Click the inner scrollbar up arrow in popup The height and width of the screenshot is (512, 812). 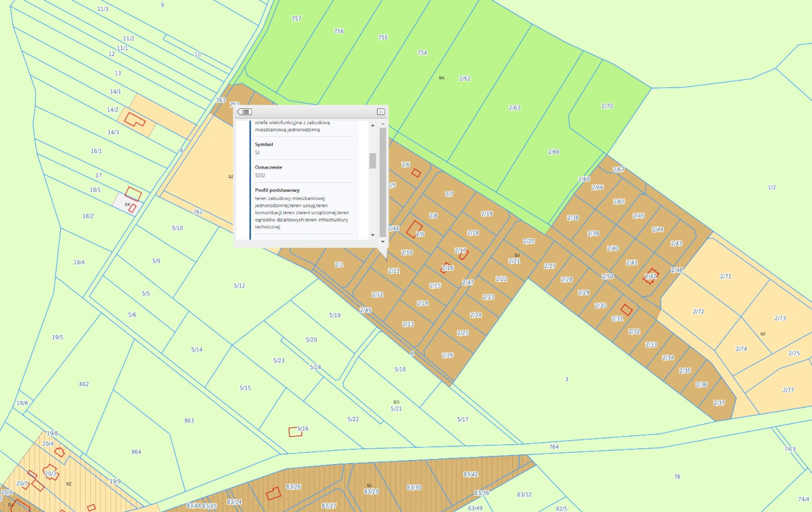[x=371, y=125]
